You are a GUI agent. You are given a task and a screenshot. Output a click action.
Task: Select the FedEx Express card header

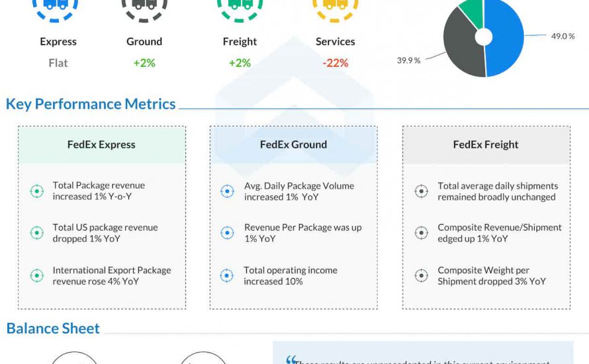click(x=101, y=144)
